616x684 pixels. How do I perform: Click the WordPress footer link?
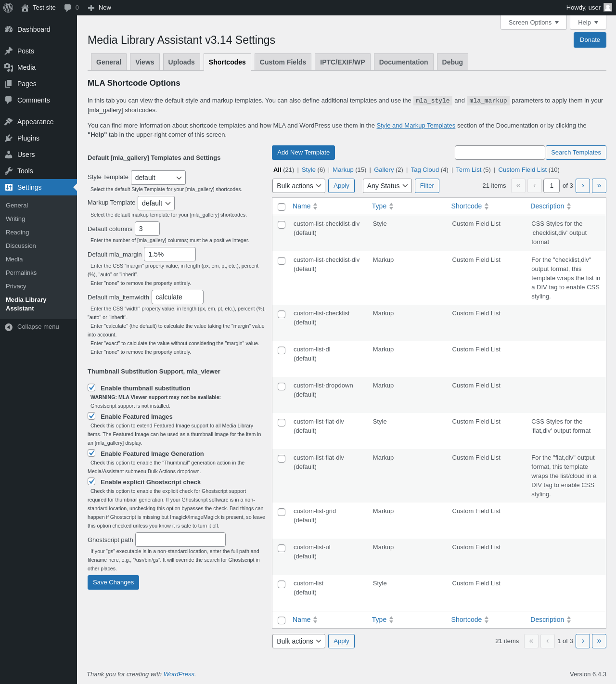click(x=179, y=674)
